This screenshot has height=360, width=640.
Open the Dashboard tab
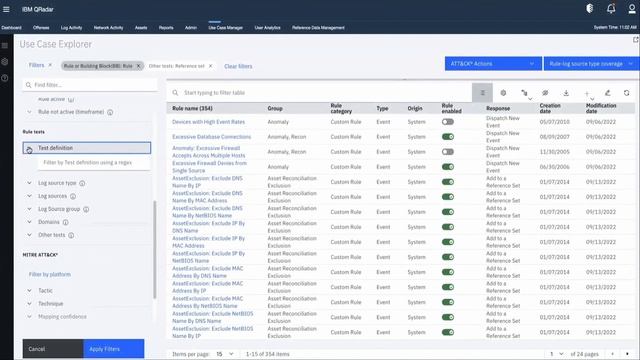point(11,28)
